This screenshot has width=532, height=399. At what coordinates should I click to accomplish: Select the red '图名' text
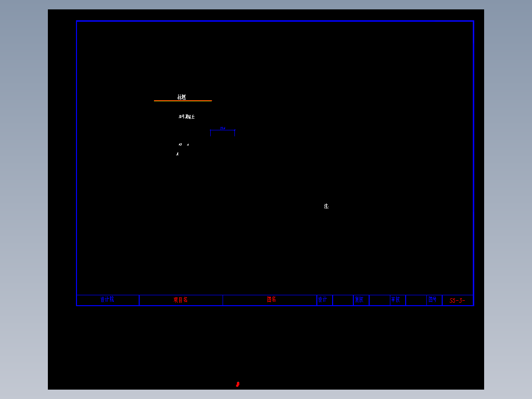(x=271, y=299)
